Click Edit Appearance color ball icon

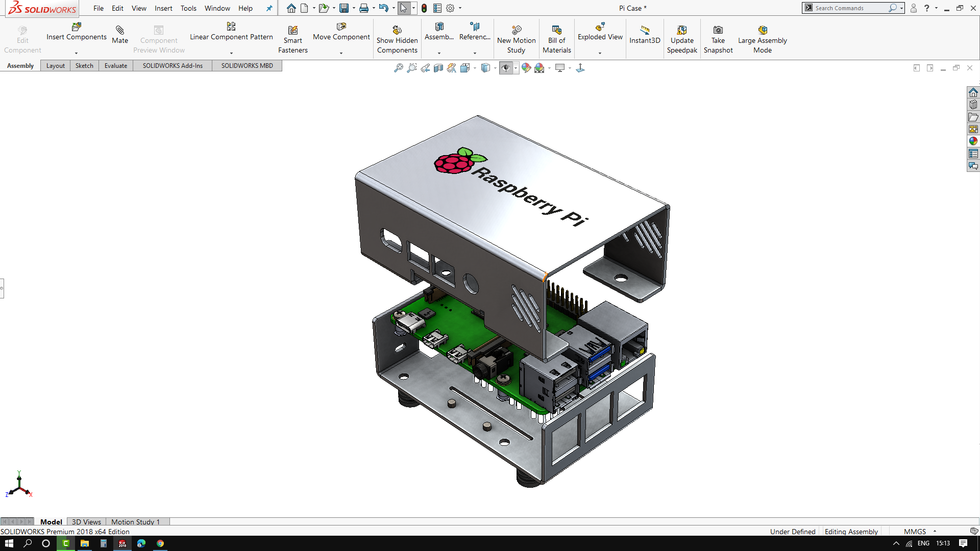[x=526, y=68]
